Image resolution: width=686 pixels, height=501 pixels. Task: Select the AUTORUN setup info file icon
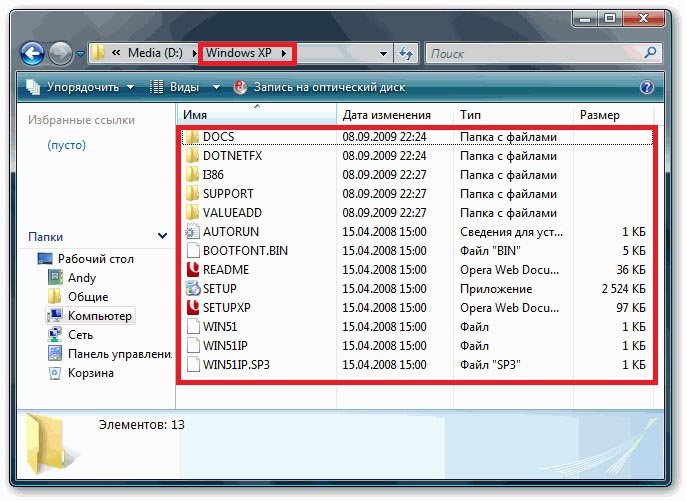192,231
